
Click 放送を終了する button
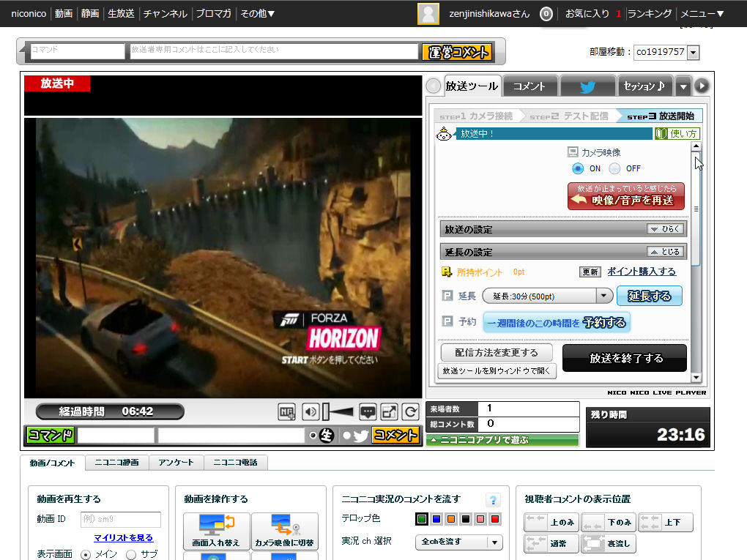coord(625,358)
